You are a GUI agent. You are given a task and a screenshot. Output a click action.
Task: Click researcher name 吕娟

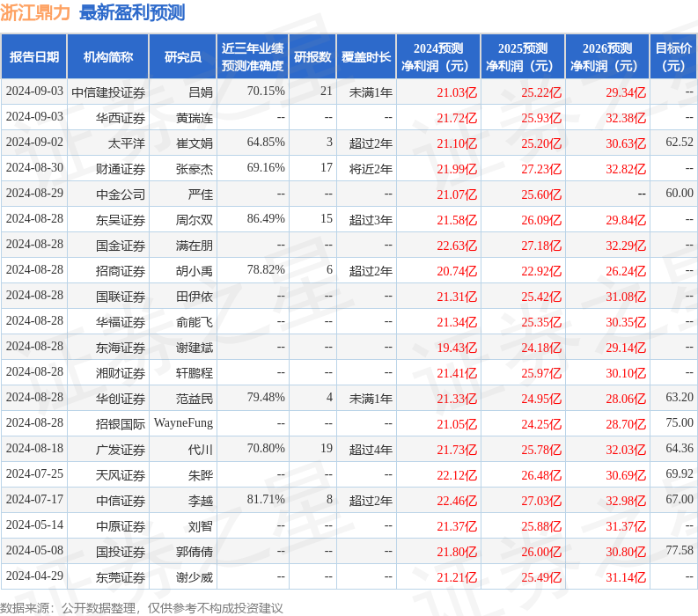pyautogui.click(x=201, y=92)
